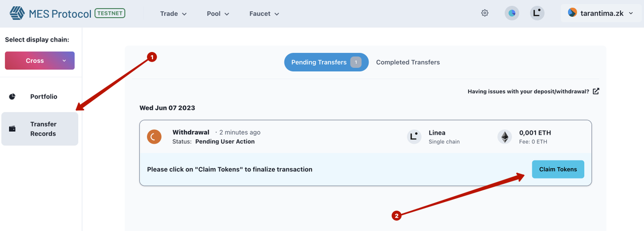Expand the Pool dropdown menu
644x231 pixels.
click(x=218, y=14)
